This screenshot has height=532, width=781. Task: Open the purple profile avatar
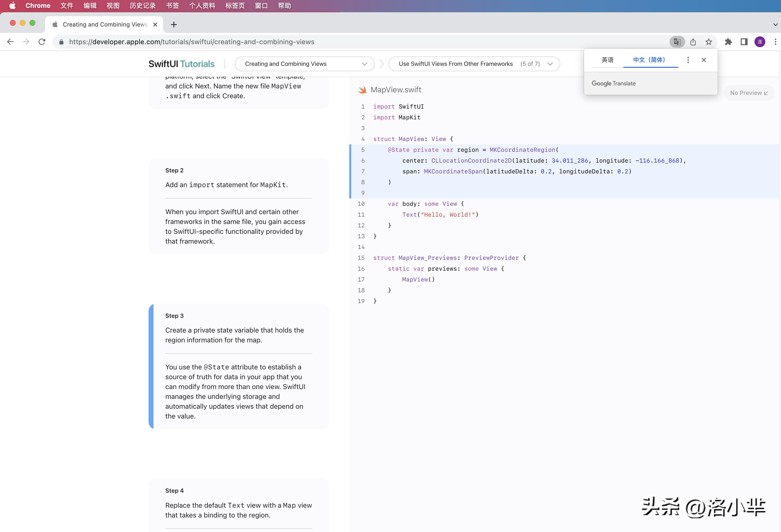(760, 42)
